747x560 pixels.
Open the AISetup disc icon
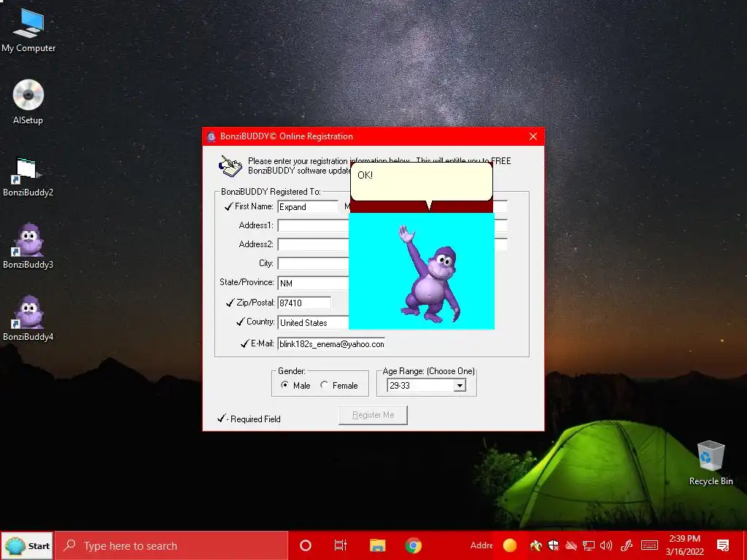(28, 102)
